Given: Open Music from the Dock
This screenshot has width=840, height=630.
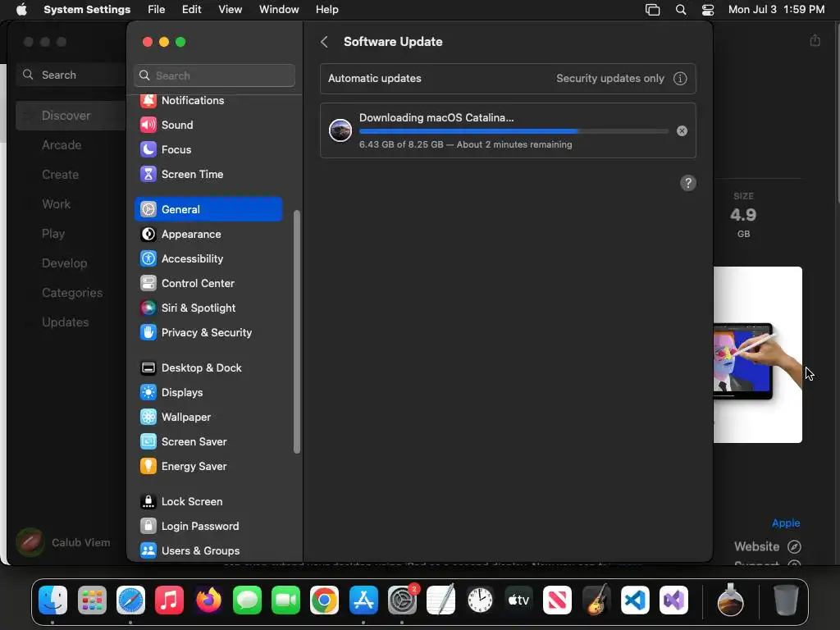Looking at the screenshot, I should pyautogui.click(x=169, y=600).
